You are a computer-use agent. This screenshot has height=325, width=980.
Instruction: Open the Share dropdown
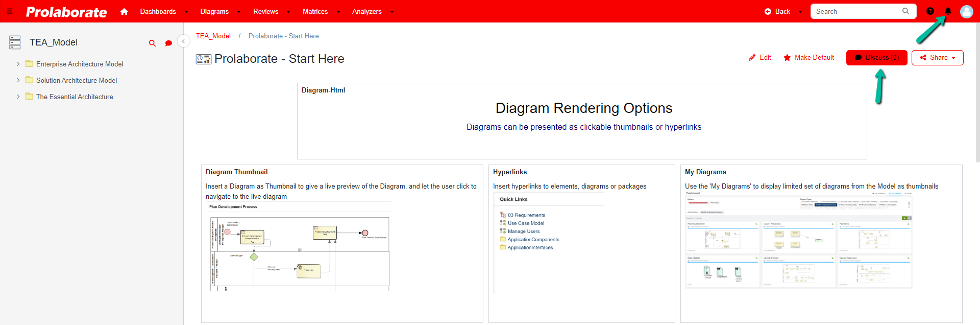pyautogui.click(x=938, y=58)
